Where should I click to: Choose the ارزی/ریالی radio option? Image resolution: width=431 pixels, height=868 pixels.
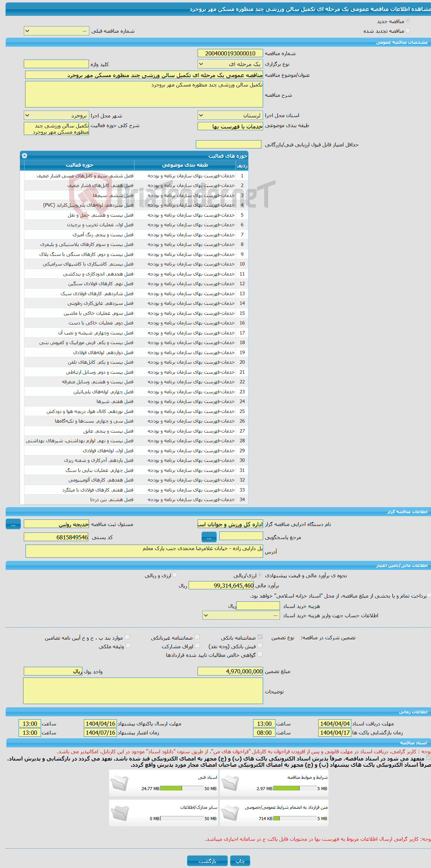[x=260, y=575]
